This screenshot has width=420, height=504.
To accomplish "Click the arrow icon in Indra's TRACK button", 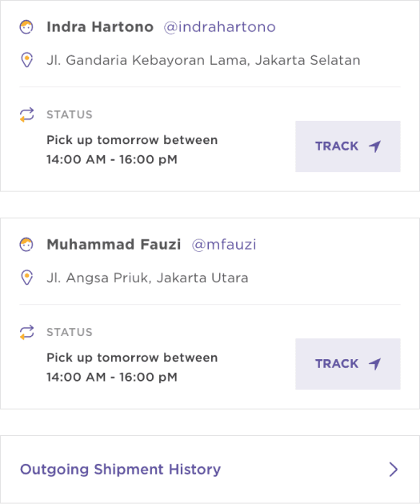I will coord(374,146).
